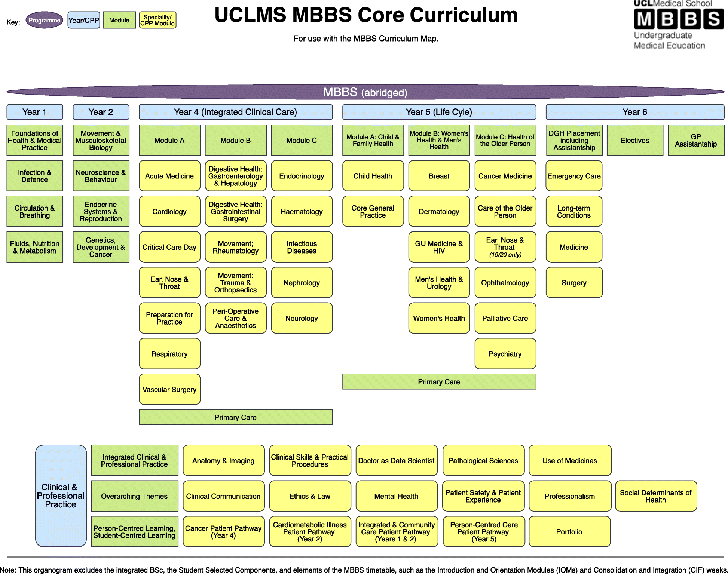The image size is (728, 574).
Task: Select the Year 2 header box
Action: pyautogui.click(x=101, y=112)
